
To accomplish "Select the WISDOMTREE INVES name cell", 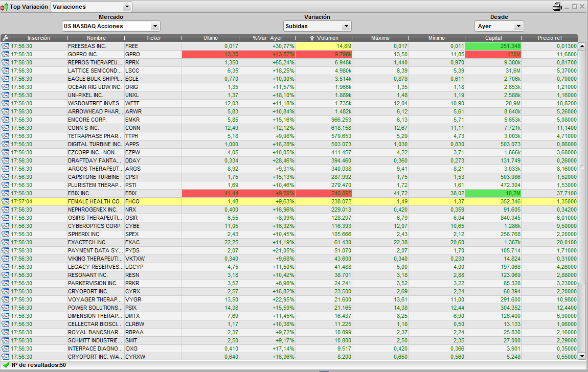I will tap(96, 103).
